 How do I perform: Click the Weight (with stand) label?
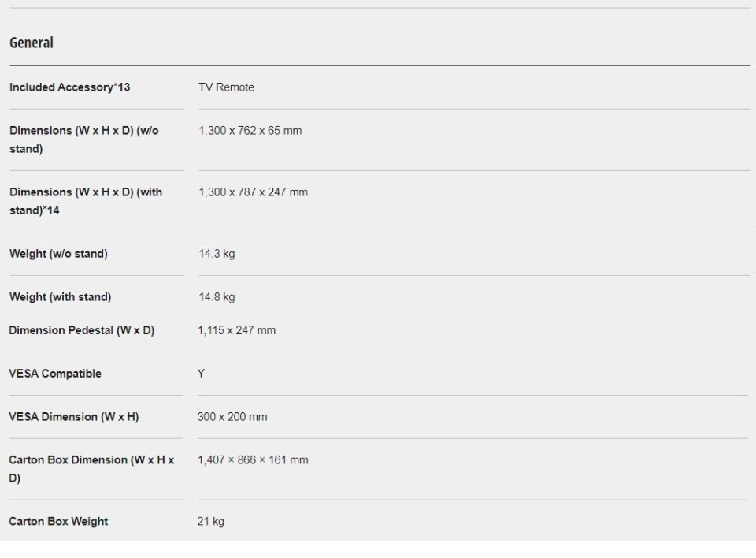tap(60, 297)
